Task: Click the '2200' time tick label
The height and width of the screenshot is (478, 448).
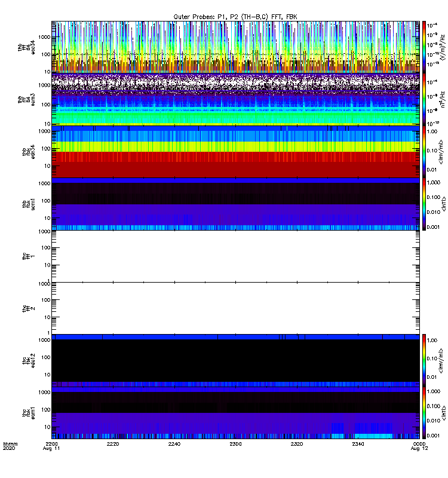Action: point(52,444)
